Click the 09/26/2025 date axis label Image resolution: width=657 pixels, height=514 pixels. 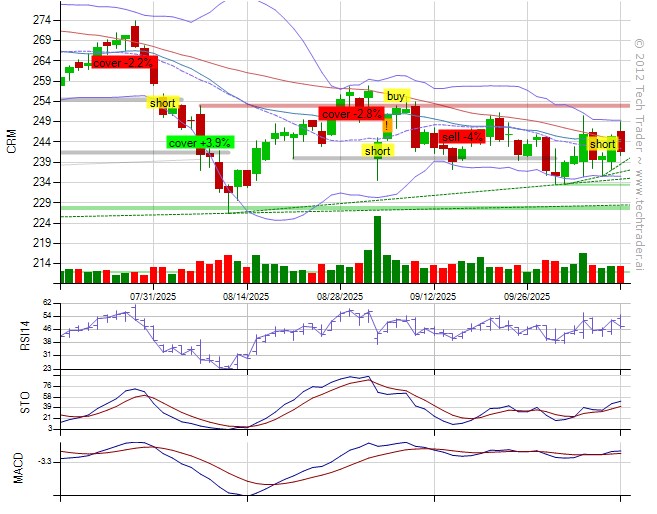[527, 297]
